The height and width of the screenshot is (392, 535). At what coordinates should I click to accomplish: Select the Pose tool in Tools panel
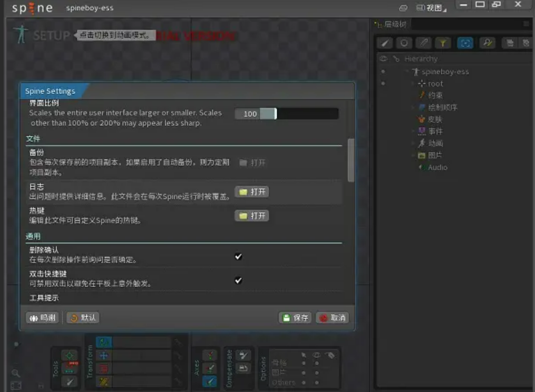click(70, 356)
